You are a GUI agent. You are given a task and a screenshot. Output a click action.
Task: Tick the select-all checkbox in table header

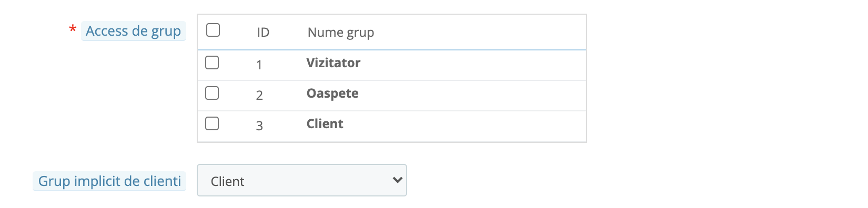(213, 30)
